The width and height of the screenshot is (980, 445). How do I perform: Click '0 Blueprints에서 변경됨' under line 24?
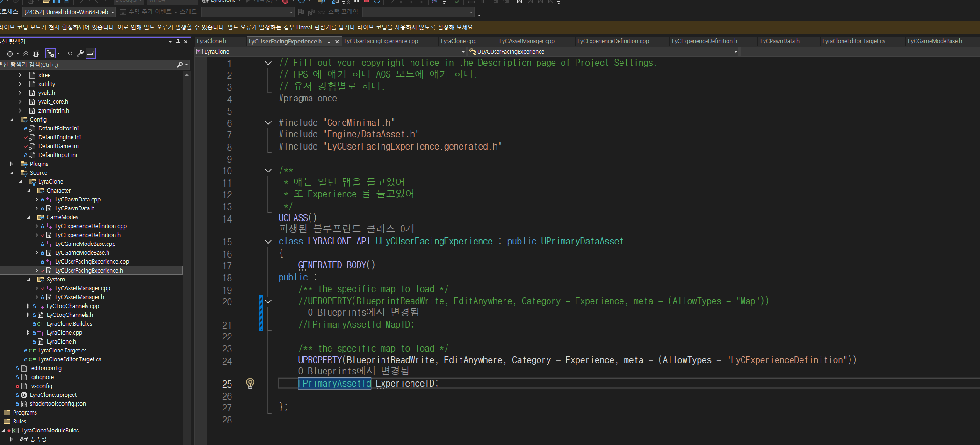[353, 371]
